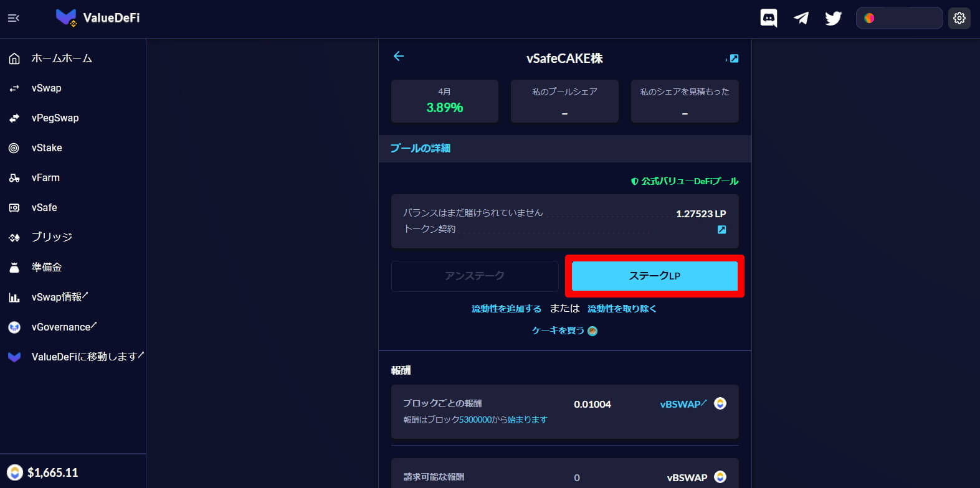Screen dimensions: 980x488
Task: Click the ステークLP button
Action: tap(654, 276)
